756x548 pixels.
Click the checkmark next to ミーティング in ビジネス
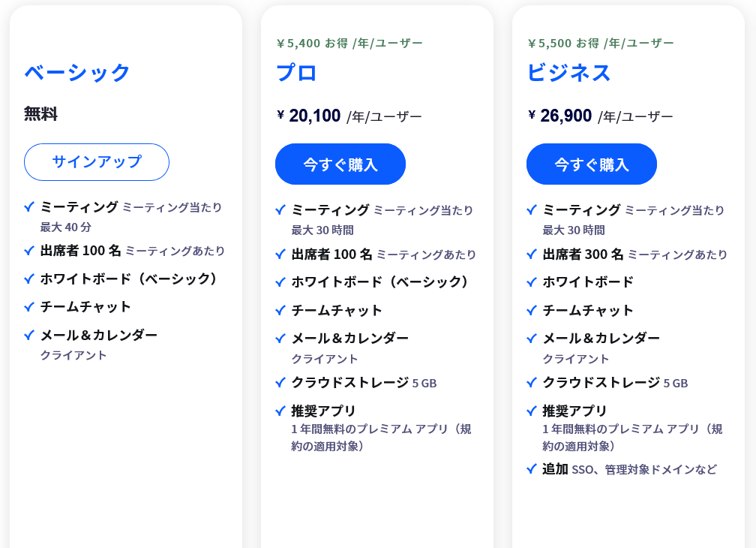[530, 210]
